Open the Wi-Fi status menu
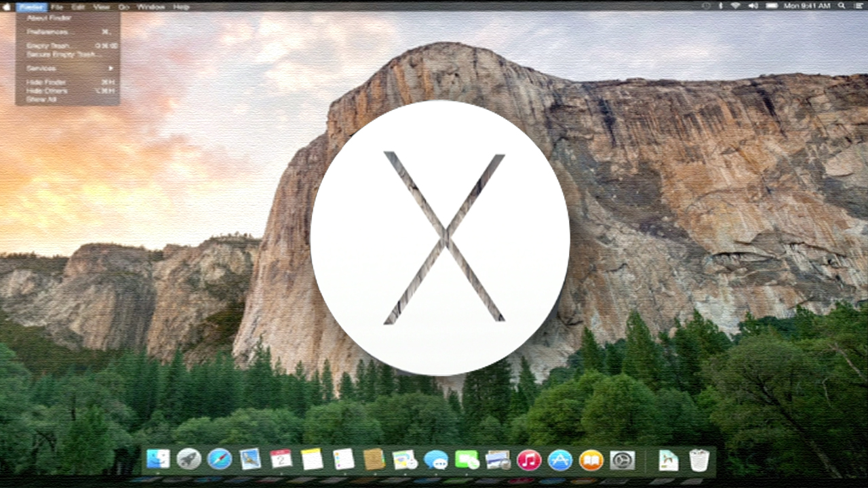Viewport: 868px width, 488px height. click(735, 6)
